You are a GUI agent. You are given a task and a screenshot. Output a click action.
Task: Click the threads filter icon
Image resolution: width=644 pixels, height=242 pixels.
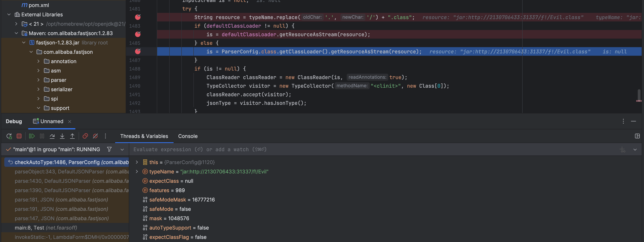(x=109, y=149)
